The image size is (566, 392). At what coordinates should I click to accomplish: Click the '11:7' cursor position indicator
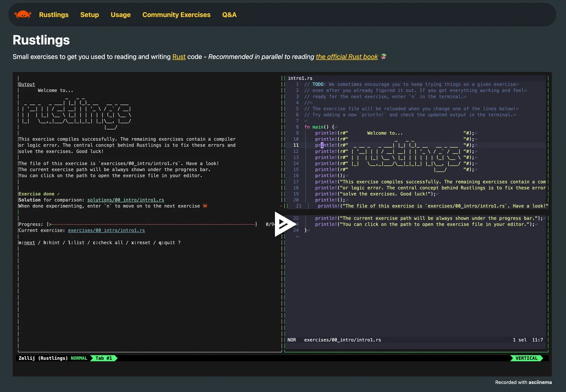click(537, 340)
